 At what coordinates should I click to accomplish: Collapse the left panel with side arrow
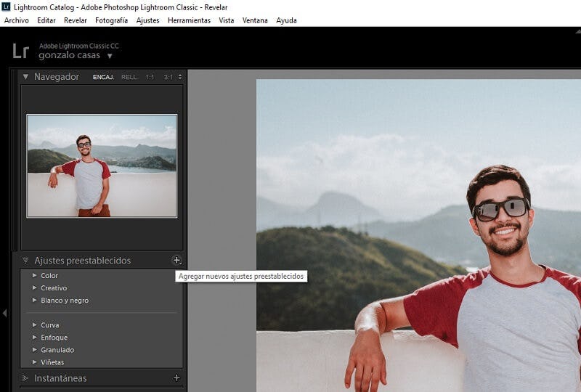(x=4, y=313)
